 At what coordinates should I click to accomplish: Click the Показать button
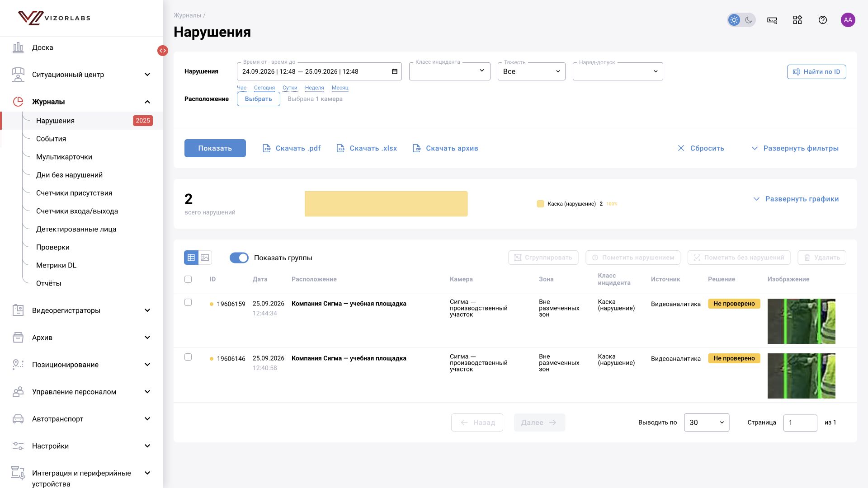pos(215,148)
